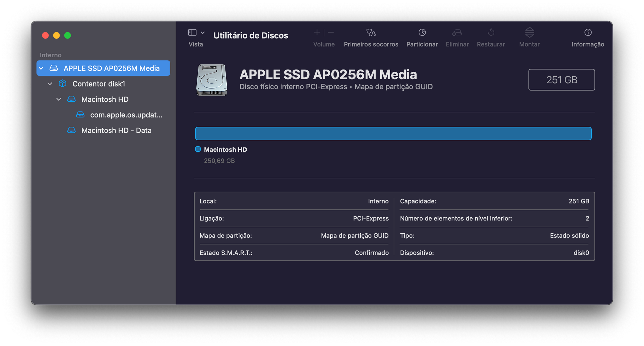644x346 pixels.
Task: Click the 250,69 GB size text
Action: pyautogui.click(x=219, y=161)
